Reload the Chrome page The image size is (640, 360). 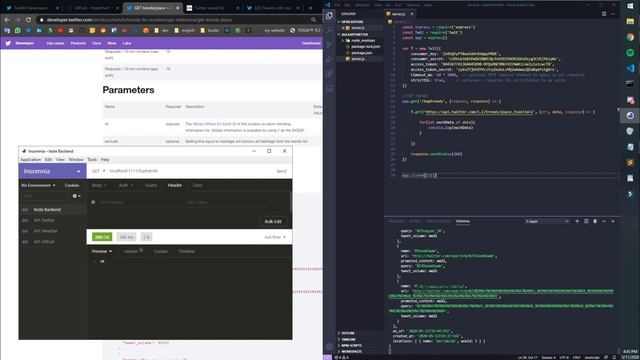28,20
